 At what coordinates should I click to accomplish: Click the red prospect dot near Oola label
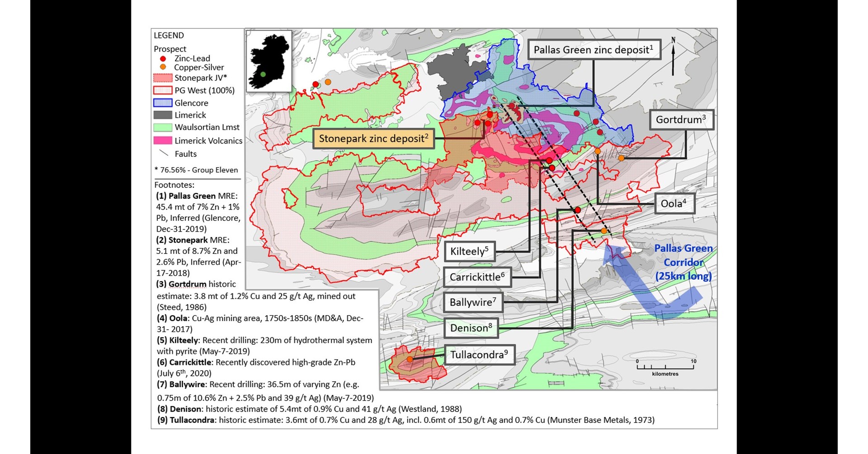[577, 209]
